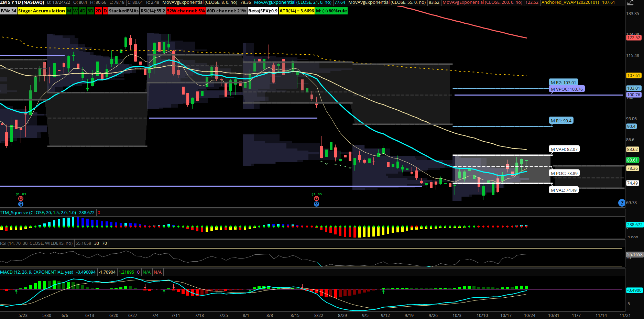The width and height of the screenshot is (644, 319).
Task: Click the M: (+) 80%rule label
Action: pyautogui.click(x=331, y=11)
